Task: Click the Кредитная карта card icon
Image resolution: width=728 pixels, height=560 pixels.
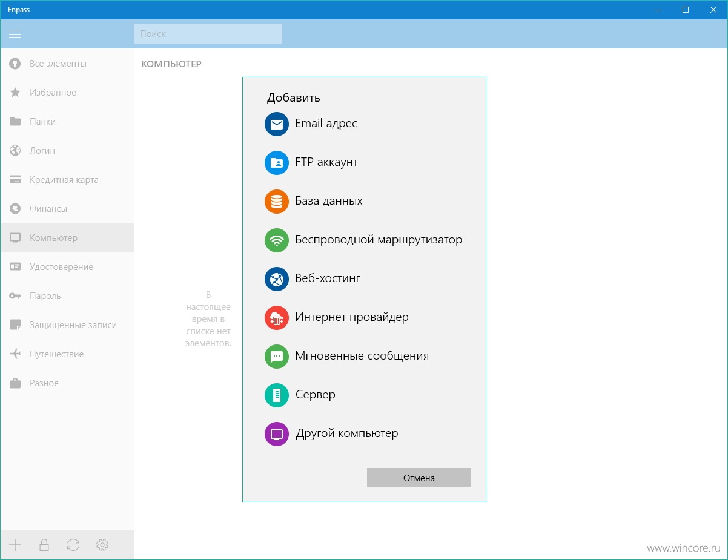Action: [15, 179]
